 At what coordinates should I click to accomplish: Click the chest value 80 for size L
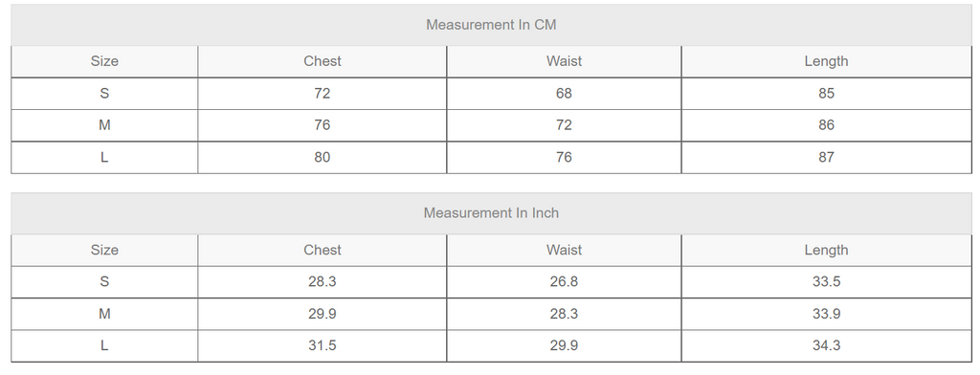(x=322, y=158)
